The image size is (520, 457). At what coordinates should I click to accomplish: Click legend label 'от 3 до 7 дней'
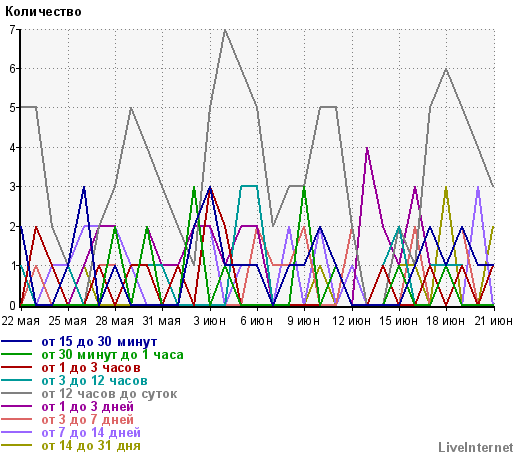click(87, 420)
